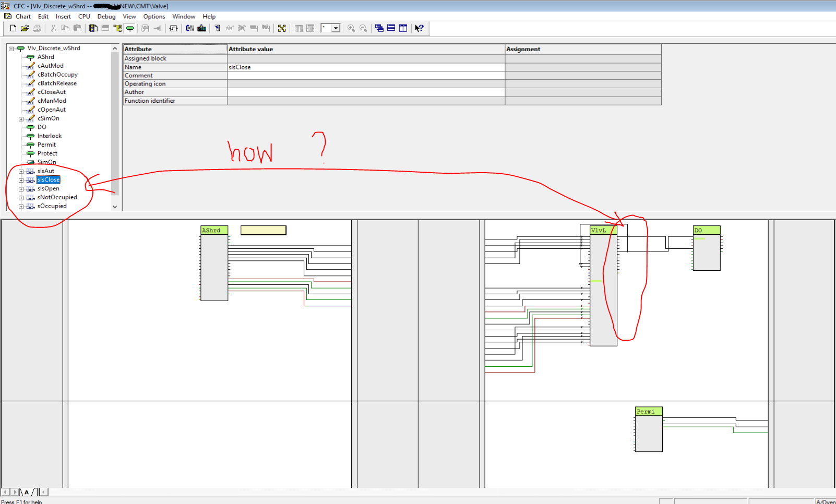Image resolution: width=836 pixels, height=504 pixels.
Task: Click the fit-to-window overview icon
Action: (x=282, y=28)
